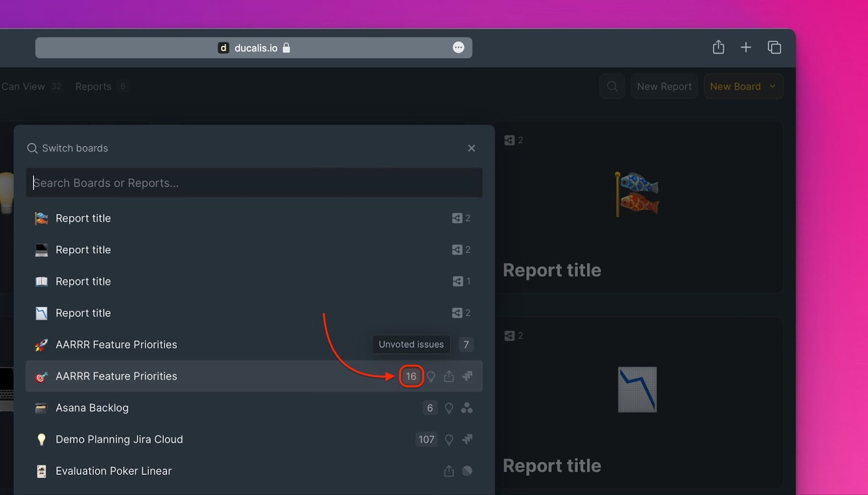The height and width of the screenshot is (495, 868).
Task: Click Jira icon on Demo Planning Jira Cloud row
Action: point(467,440)
